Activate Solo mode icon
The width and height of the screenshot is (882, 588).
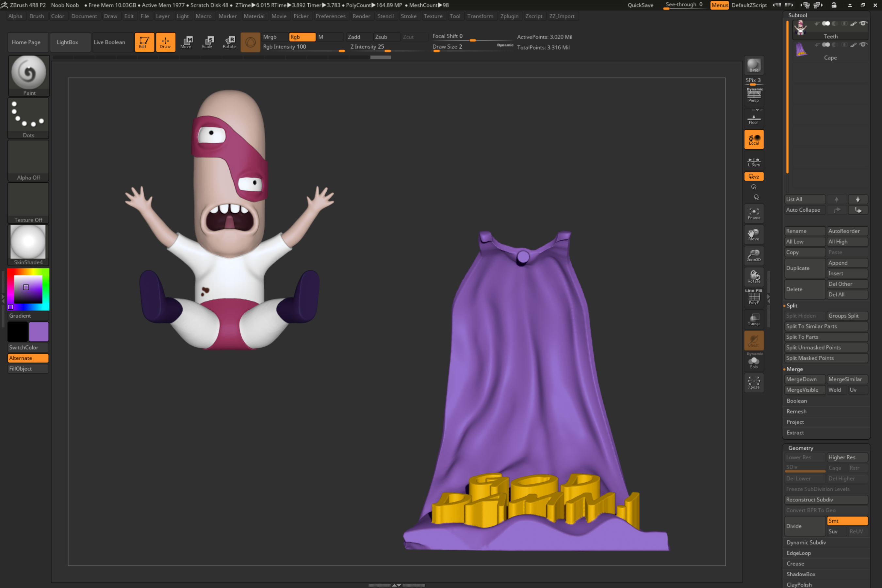[753, 362]
